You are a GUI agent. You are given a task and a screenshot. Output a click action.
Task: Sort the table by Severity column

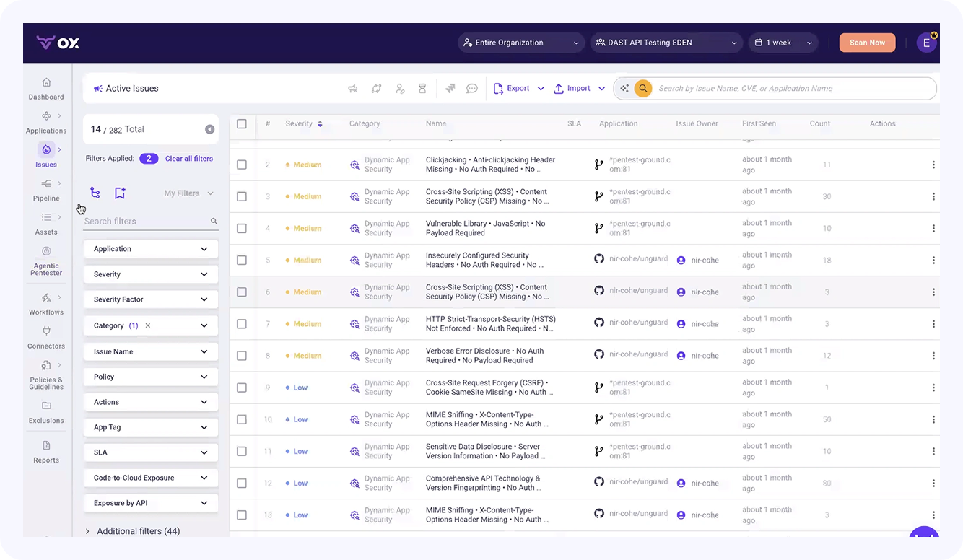(x=304, y=123)
